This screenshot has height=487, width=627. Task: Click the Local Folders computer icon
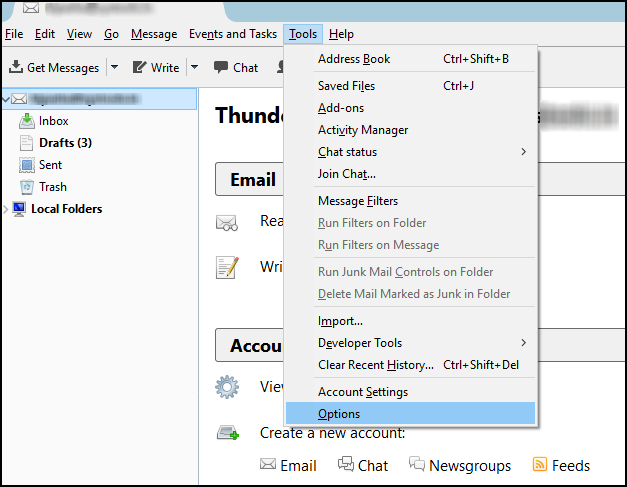[19, 209]
